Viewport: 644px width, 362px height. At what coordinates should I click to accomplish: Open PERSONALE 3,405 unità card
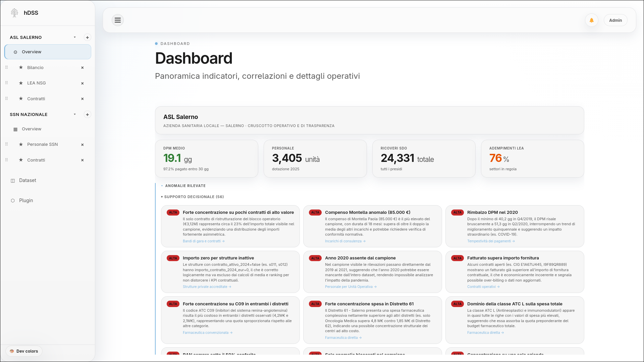click(315, 159)
